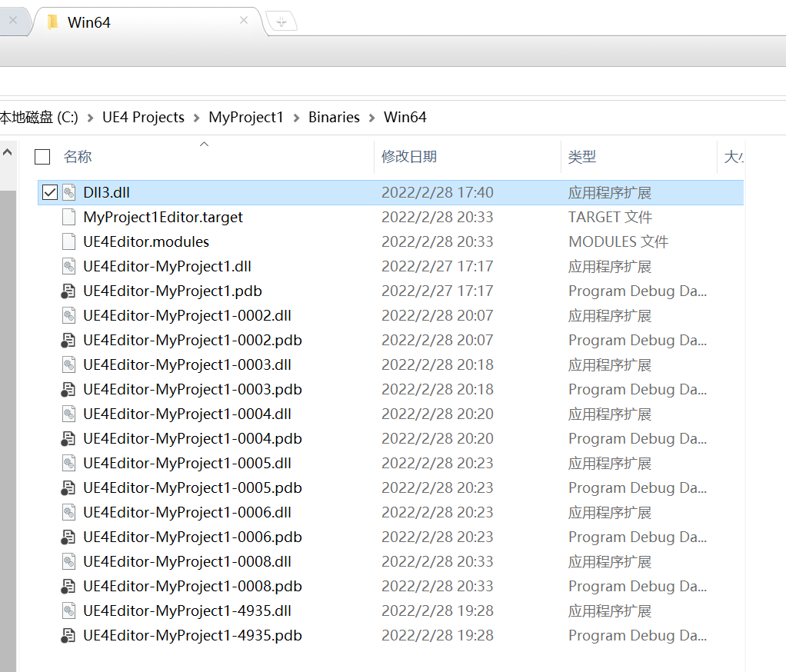Screen dimensions: 786x672
Task: Click the UE4Editor-MyProject1-4935.dll file icon
Action: (x=68, y=610)
